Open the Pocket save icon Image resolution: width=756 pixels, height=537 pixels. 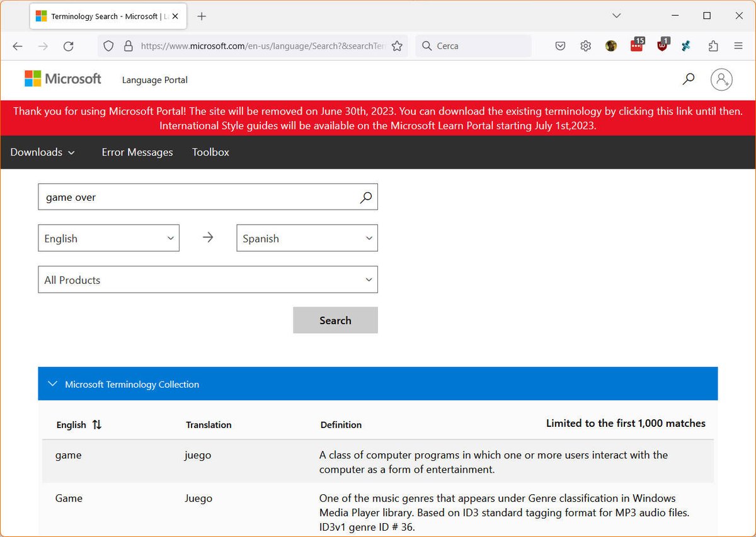[x=560, y=46]
